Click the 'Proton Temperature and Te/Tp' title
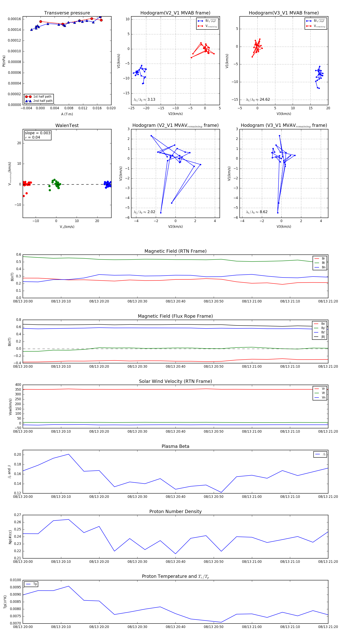Viewport: 351px width, 644px height. coord(175,576)
